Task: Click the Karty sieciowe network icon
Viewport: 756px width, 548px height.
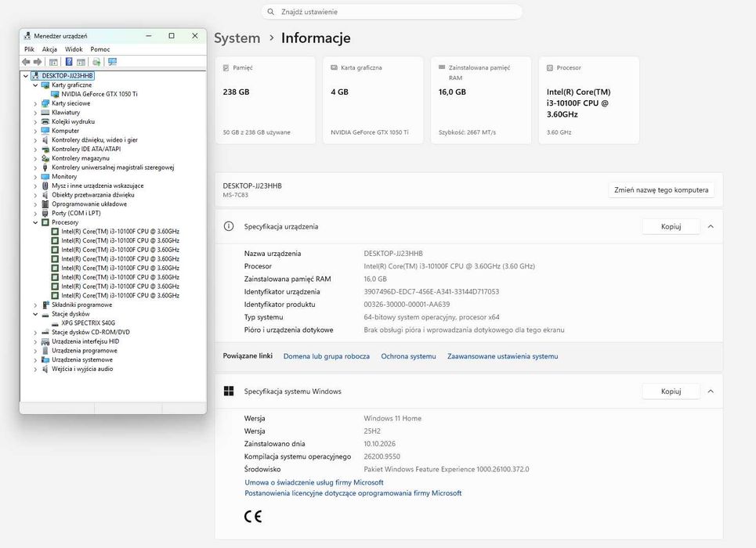Action: (x=45, y=103)
